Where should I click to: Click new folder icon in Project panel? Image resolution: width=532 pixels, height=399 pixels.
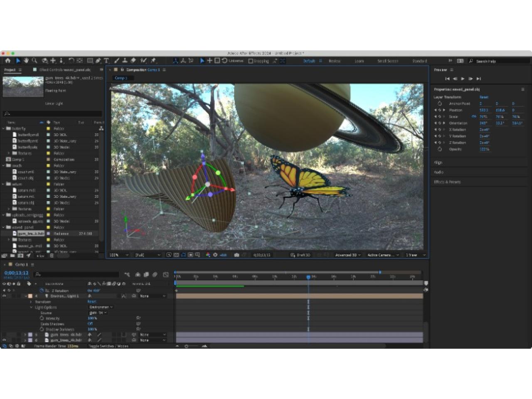12,256
